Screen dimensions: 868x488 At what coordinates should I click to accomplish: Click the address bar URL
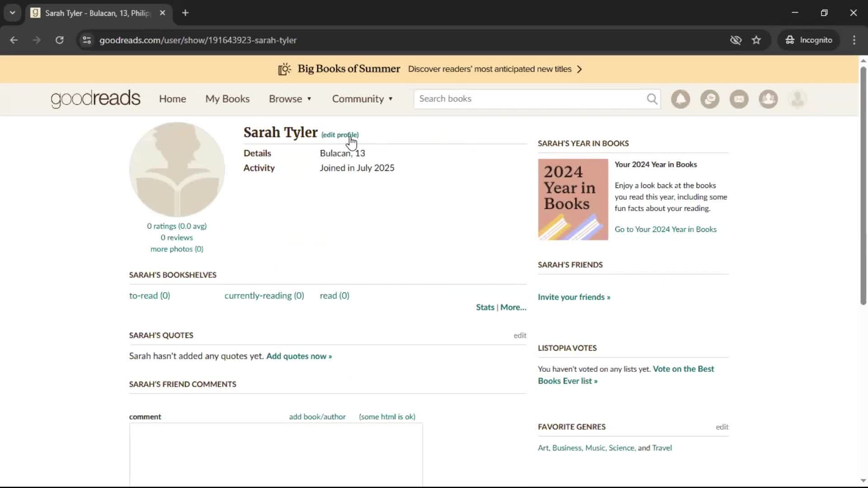point(198,40)
